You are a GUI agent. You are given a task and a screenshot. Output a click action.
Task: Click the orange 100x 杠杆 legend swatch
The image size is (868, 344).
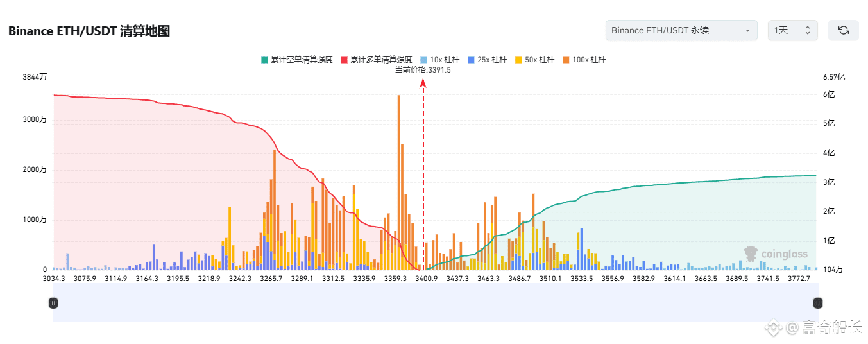pos(566,60)
